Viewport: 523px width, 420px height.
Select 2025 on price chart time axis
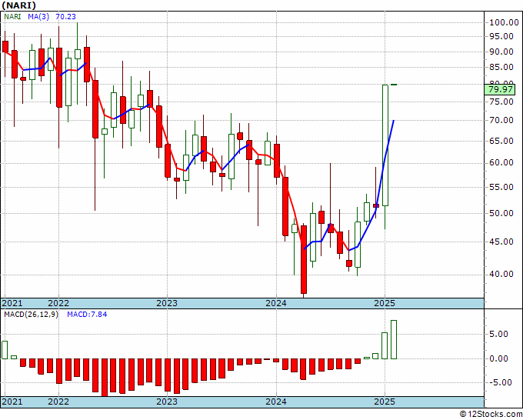pos(385,303)
